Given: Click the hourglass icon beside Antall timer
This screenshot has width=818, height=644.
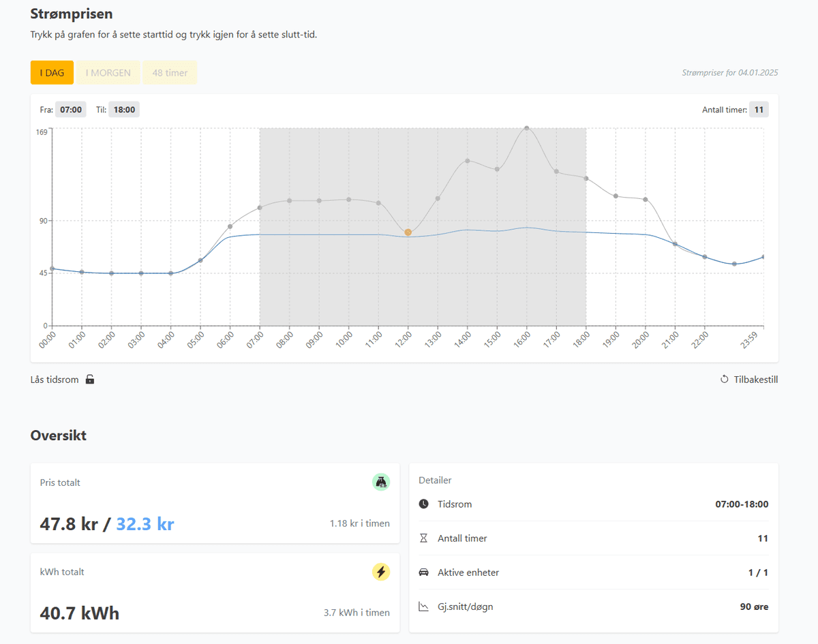Looking at the screenshot, I should tap(424, 538).
